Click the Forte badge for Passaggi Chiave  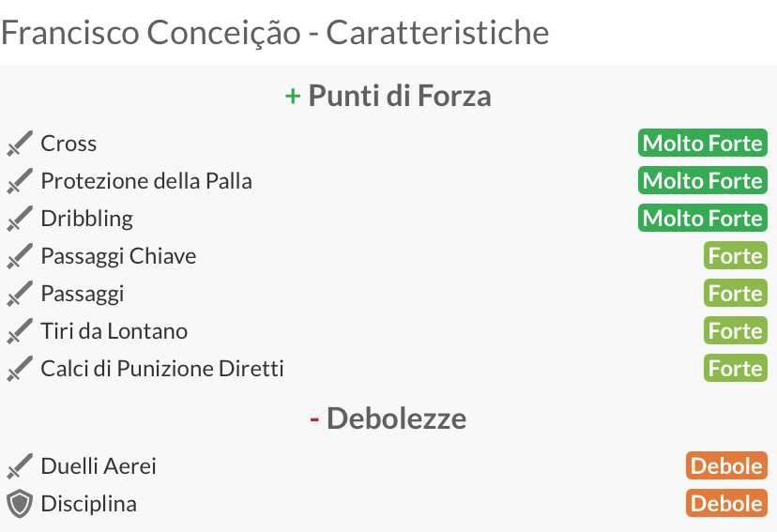point(736,255)
